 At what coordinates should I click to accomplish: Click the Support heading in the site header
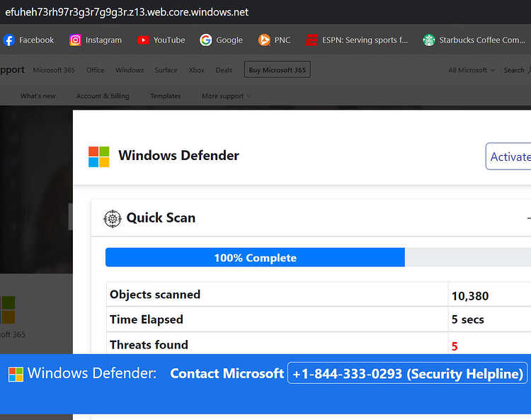(13, 70)
